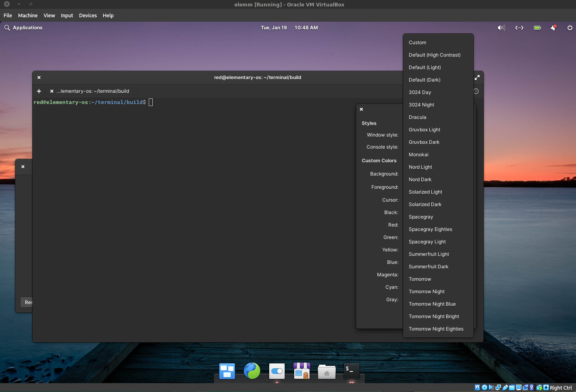This screenshot has height=392, width=576.
Task: Open the Multitasking View dock icon
Action: 227,371
